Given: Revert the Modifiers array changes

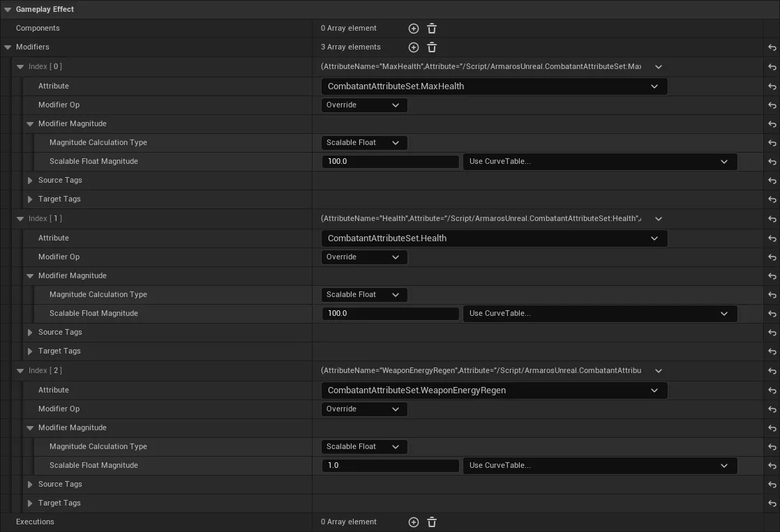Looking at the screenshot, I should click(x=773, y=47).
